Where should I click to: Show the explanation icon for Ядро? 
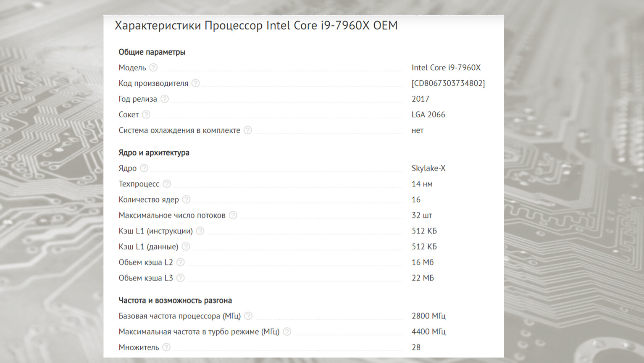144,168
